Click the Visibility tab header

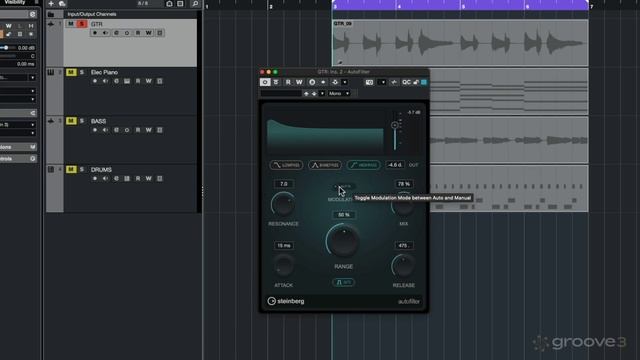[15, 2]
